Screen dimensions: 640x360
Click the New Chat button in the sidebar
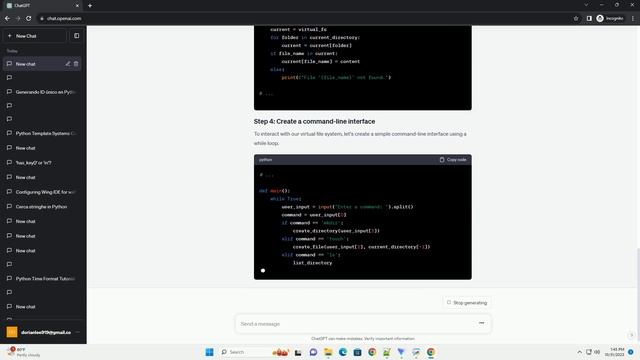pos(35,36)
